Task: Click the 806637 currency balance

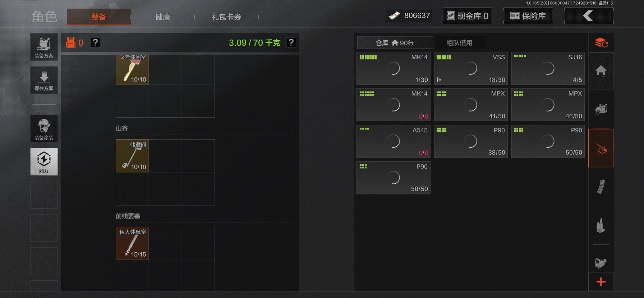Action: coord(417,15)
